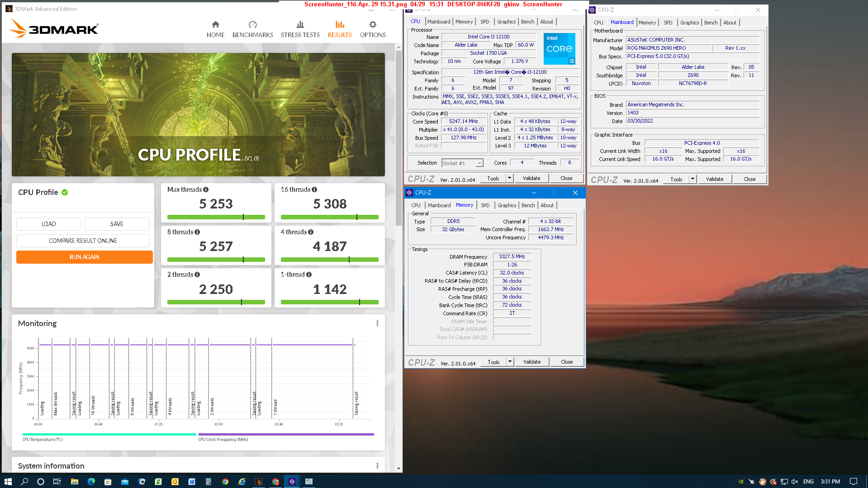
Task: Click Tools button in the Mainboard CPU-Z window
Action: [676, 179]
